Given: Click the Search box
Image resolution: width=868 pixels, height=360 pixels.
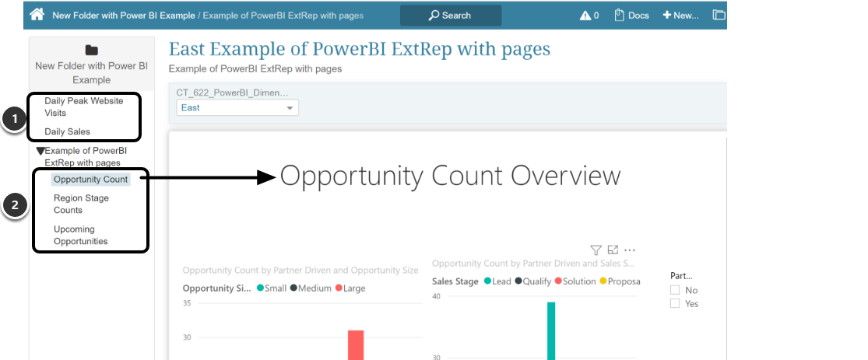Looking at the screenshot, I should (x=451, y=16).
